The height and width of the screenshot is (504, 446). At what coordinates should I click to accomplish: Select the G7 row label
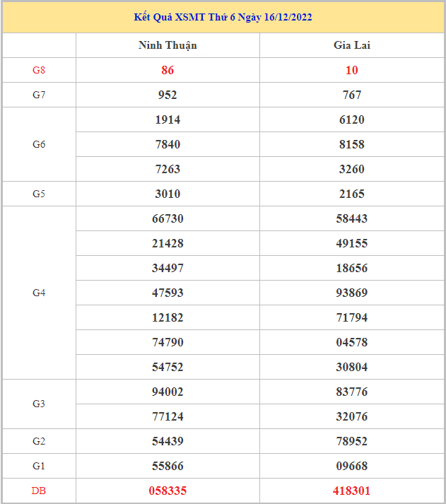point(39,95)
